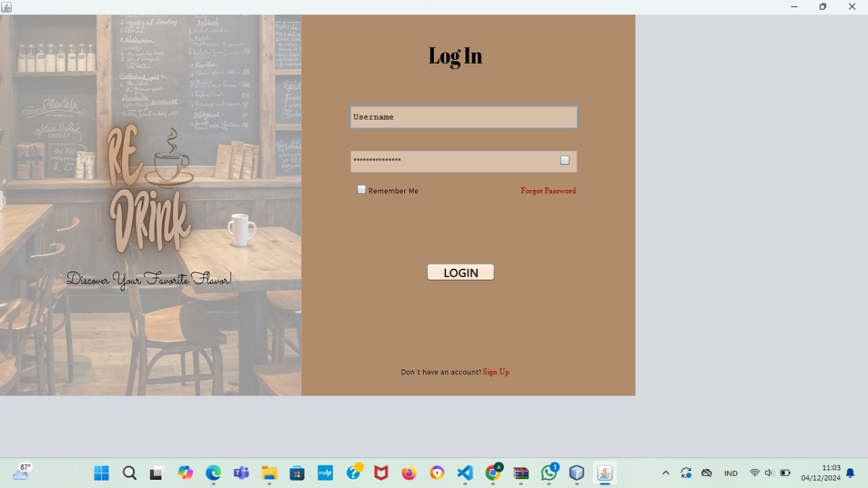Open WhatsApp from the taskbar
The height and width of the screenshot is (488, 868).
(x=549, y=473)
